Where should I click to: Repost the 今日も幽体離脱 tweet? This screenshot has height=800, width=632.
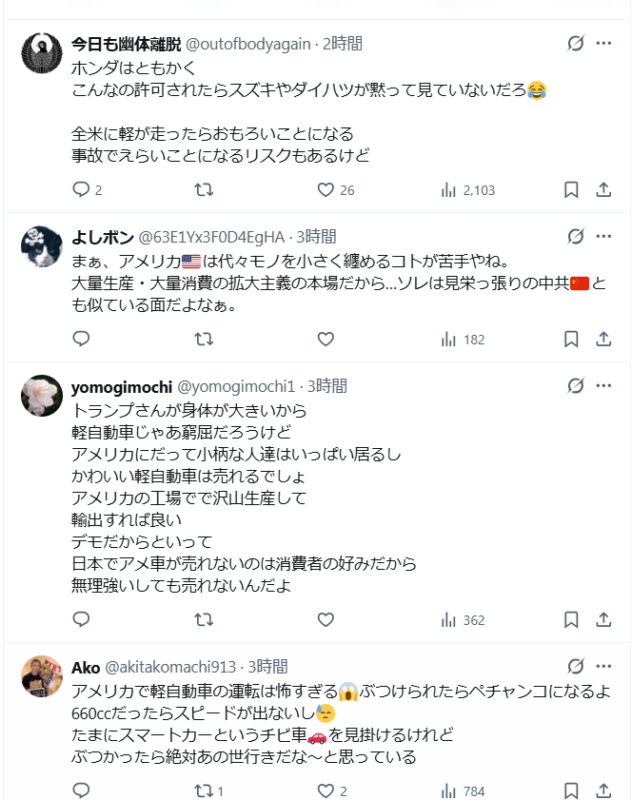(203, 190)
